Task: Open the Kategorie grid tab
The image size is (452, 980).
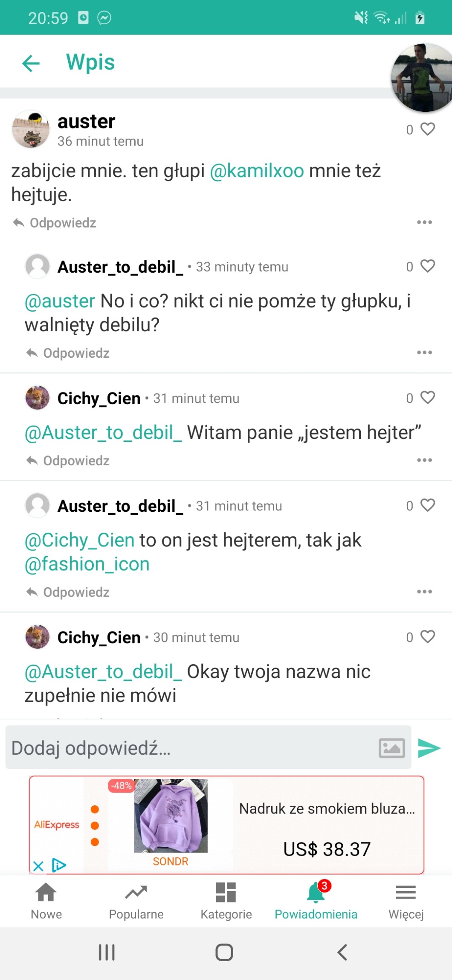Action: pyautogui.click(x=226, y=901)
